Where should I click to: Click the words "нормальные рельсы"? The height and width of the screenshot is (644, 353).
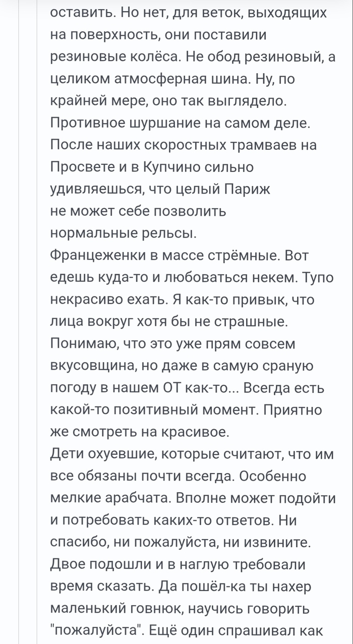124,233
